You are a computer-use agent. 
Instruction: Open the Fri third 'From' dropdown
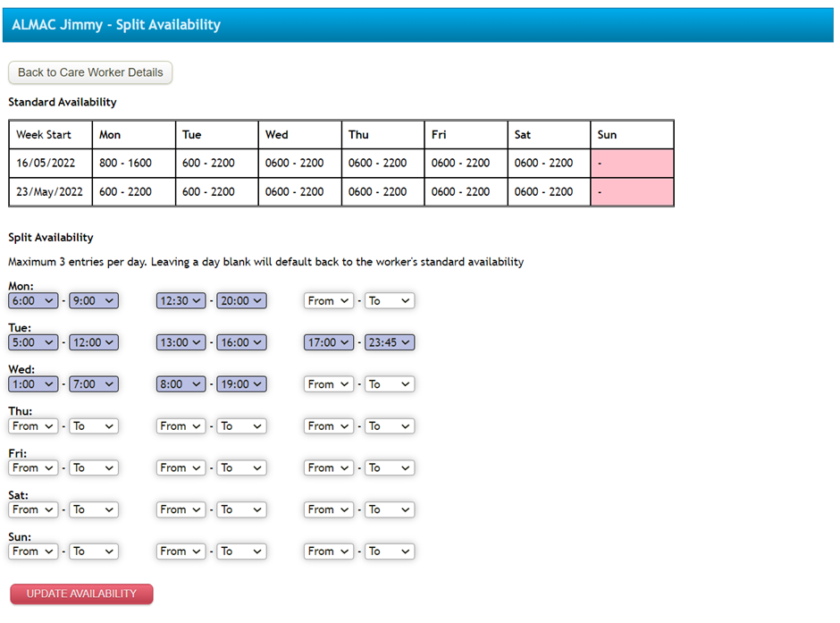pos(328,467)
